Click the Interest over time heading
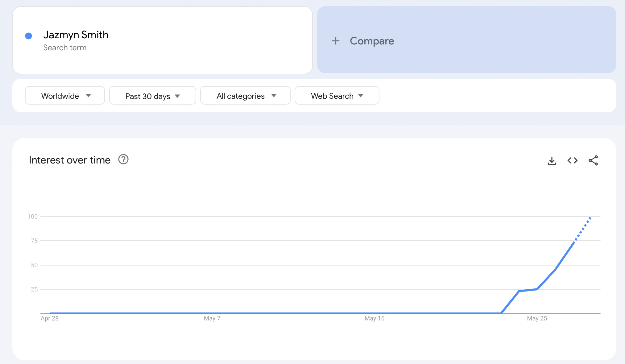Image resolution: width=625 pixels, height=364 pixels. tap(70, 160)
